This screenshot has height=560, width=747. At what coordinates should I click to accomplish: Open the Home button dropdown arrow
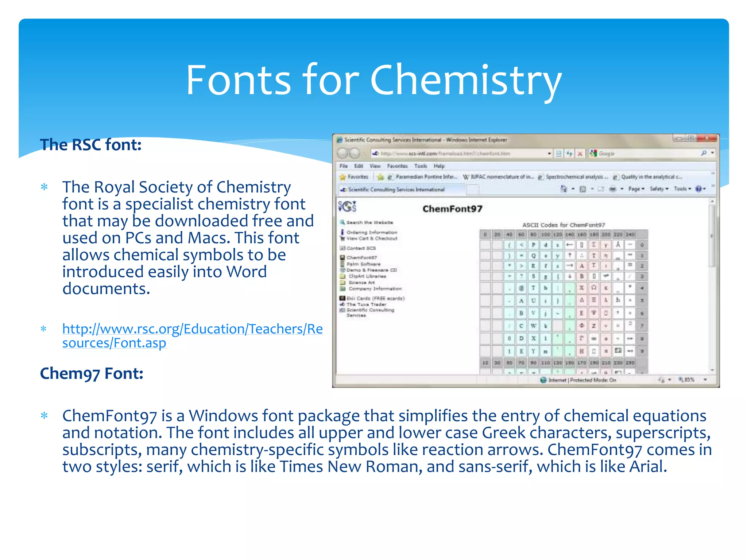pyautogui.click(x=573, y=189)
